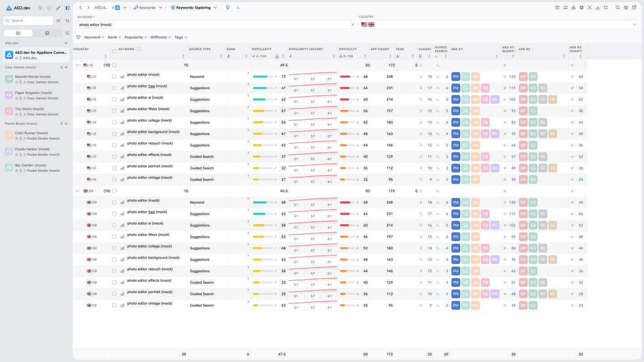Click the PH badge in US photo editor free row

pos(456,88)
